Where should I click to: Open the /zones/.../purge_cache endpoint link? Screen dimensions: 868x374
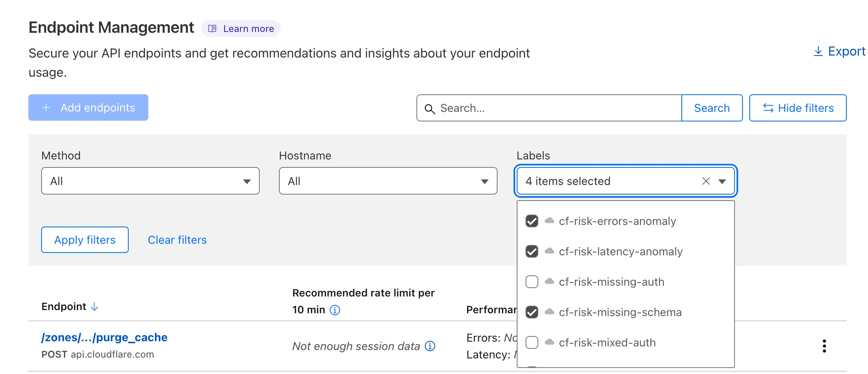pyautogui.click(x=104, y=337)
